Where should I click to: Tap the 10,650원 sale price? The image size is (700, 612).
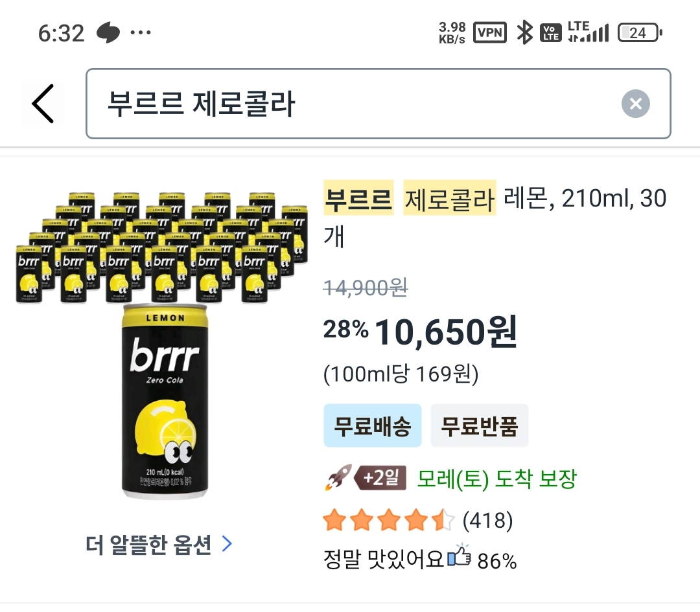click(446, 332)
